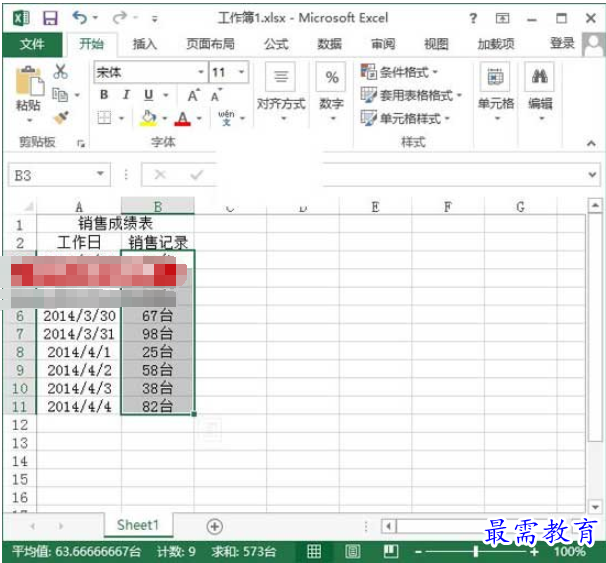Switch to Formulas (公式) tab
This screenshot has height=563, width=606.
(276, 44)
